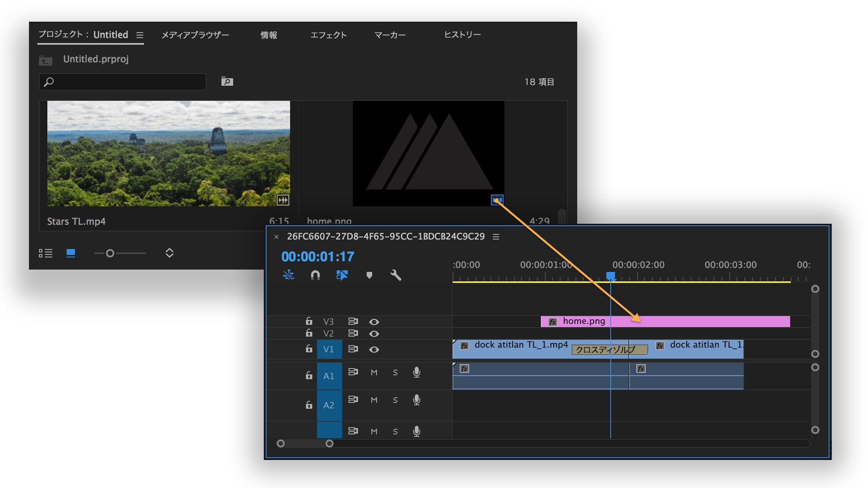The image size is (868, 488).
Task: Select クロスディゾルブ transition on V1
Action: 610,350
